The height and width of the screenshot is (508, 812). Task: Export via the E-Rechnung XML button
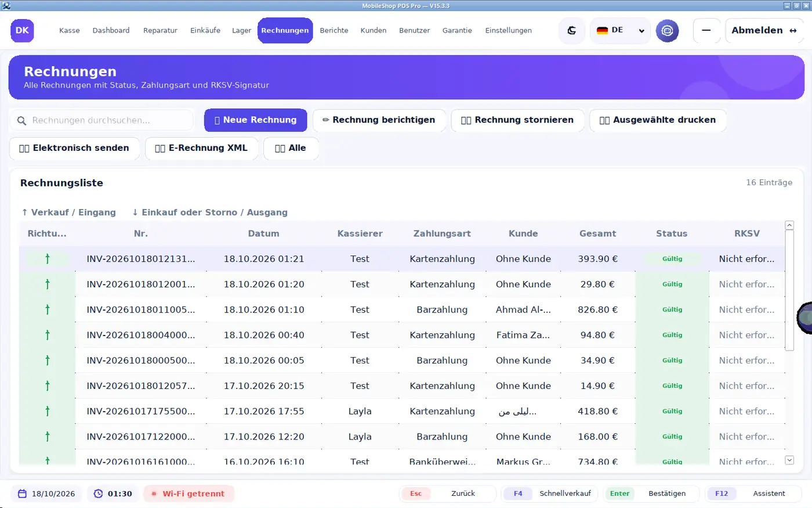(x=201, y=148)
